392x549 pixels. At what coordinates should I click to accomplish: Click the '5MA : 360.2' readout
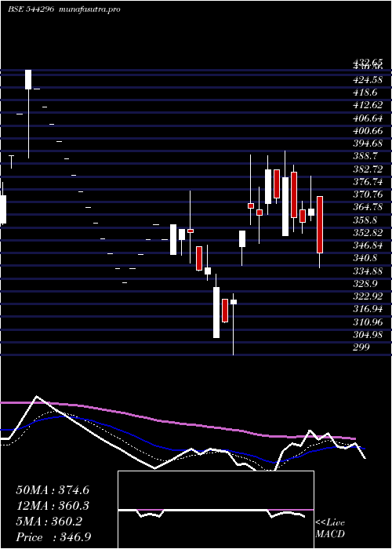(x=49, y=522)
